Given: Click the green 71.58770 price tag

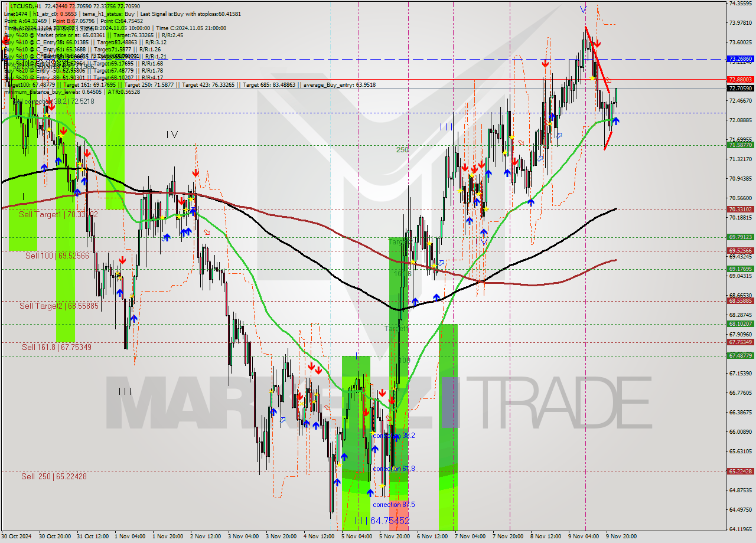Looking at the screenshot, I should click(x=740, y=145).
